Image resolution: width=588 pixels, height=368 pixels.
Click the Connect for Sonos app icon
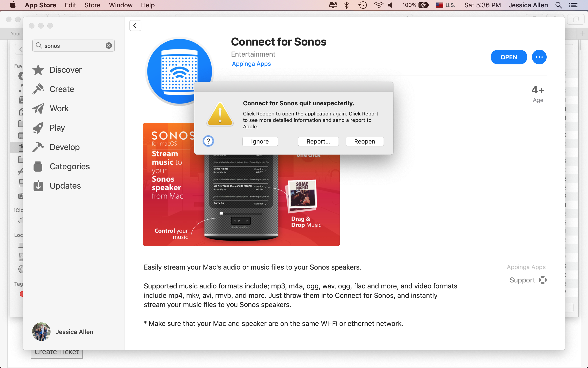[x=179, y=71]
